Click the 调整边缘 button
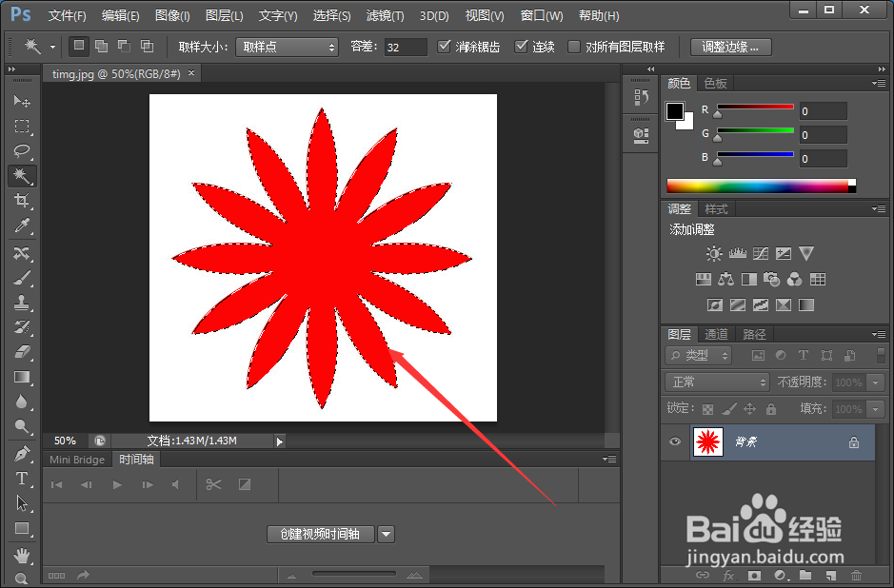 731,48
